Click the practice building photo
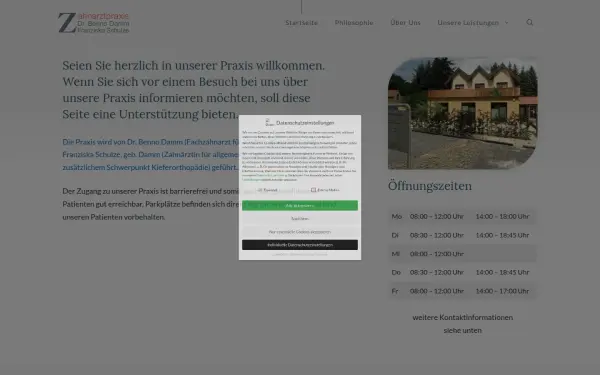 click(x=463, y=113)
